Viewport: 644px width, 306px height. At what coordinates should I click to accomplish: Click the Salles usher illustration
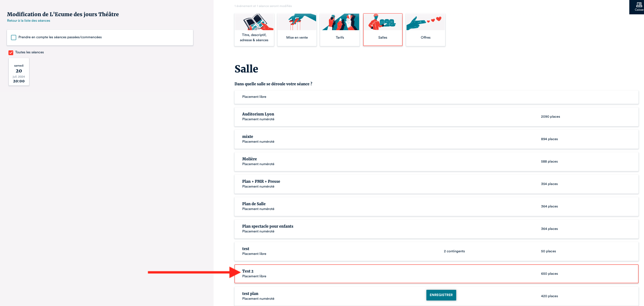pos(383,22)
